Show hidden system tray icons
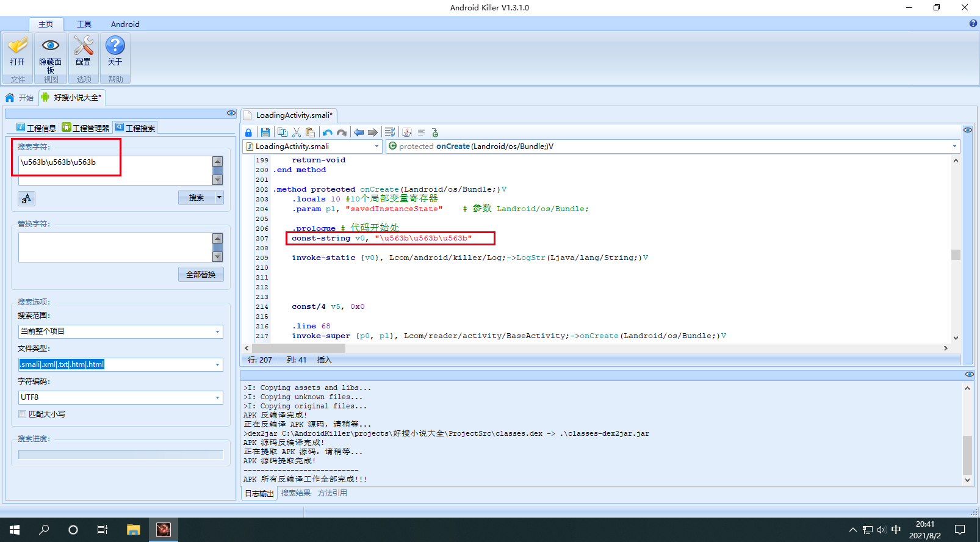The width and height of the screenshot is (980, 542). 852,530
